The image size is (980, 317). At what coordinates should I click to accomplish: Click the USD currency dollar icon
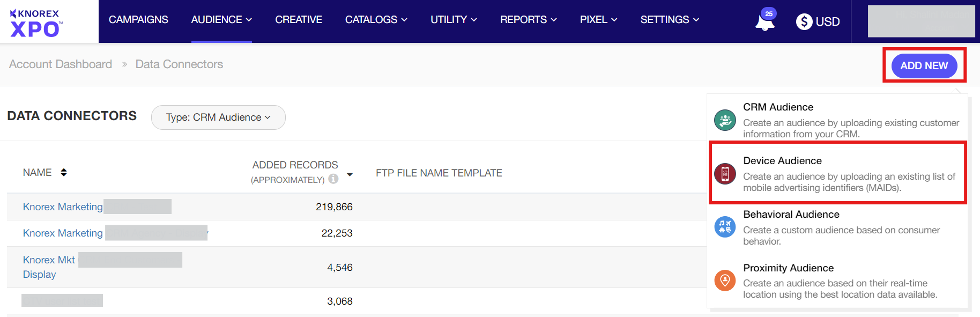click(x=804, y=21)
